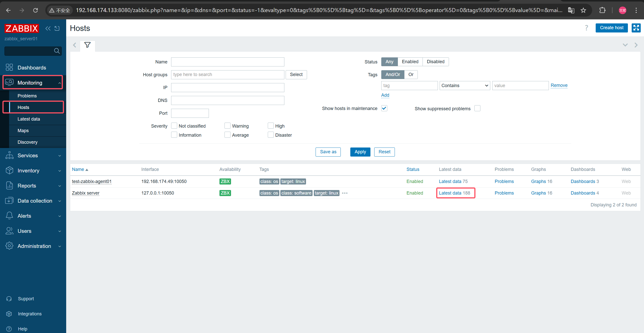
Task: Switch Tags evaluation to Or
Action: coord(411,75)
